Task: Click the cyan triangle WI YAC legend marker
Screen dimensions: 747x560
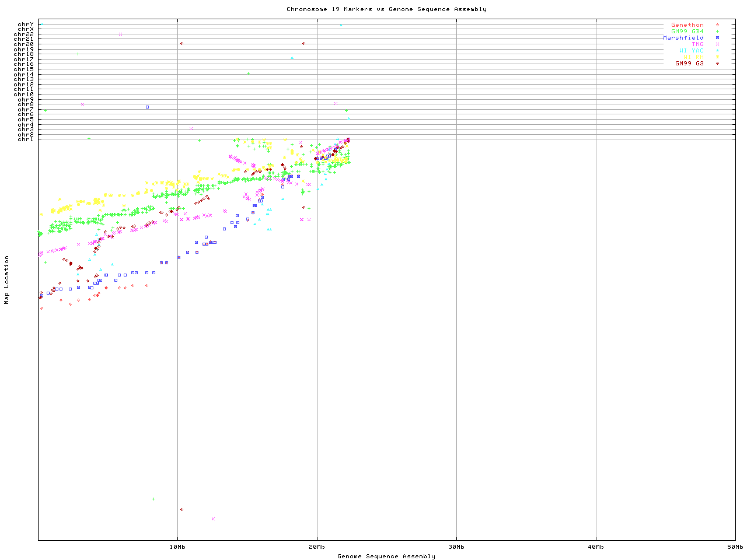Action: [717, 51]
